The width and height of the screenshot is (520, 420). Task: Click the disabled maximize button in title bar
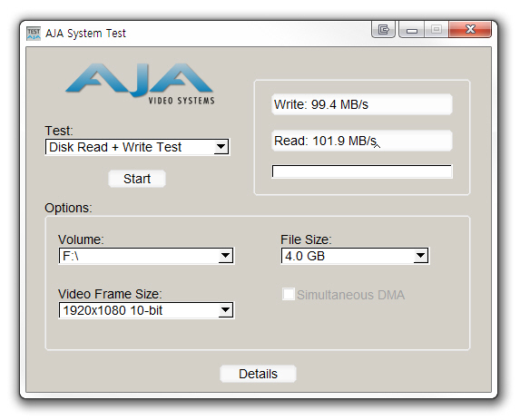click(x=437, y=30)
